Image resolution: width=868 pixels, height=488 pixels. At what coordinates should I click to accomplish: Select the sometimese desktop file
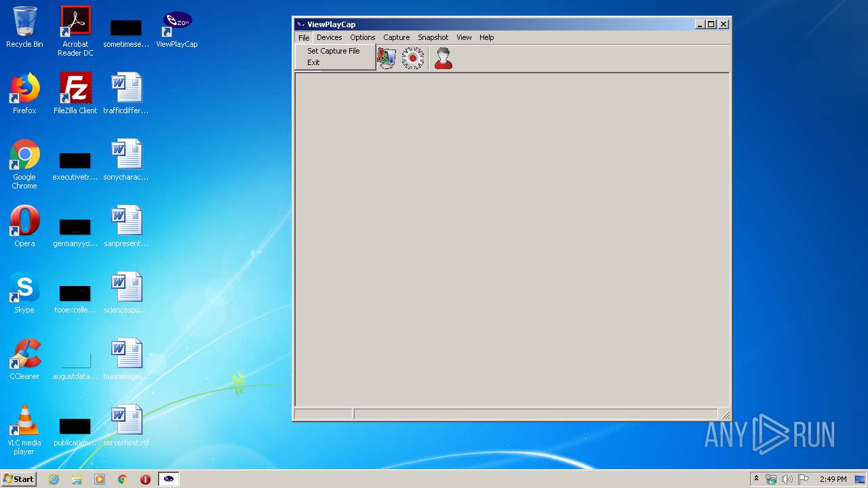pyautogui.click(x=126, y=33)
